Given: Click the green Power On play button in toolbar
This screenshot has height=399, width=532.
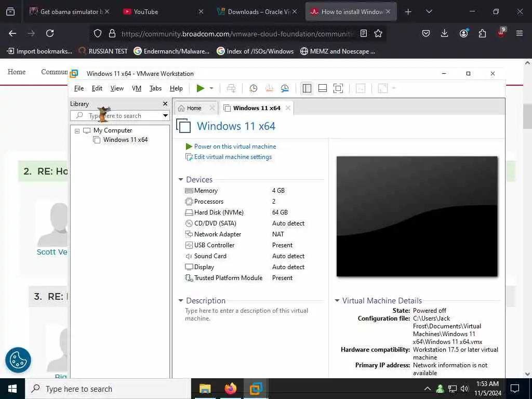Looking at the screenshot, I should tap(200, 88).
